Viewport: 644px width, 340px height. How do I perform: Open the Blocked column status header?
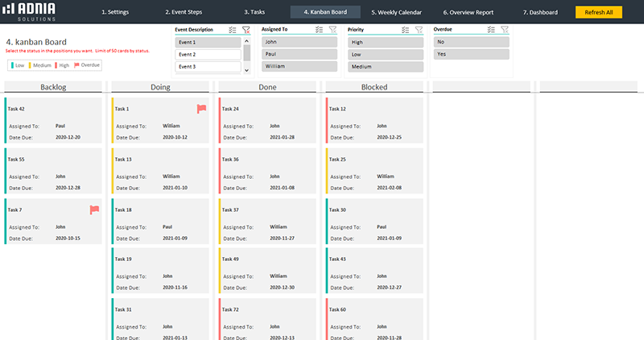(x=374, y=87)
